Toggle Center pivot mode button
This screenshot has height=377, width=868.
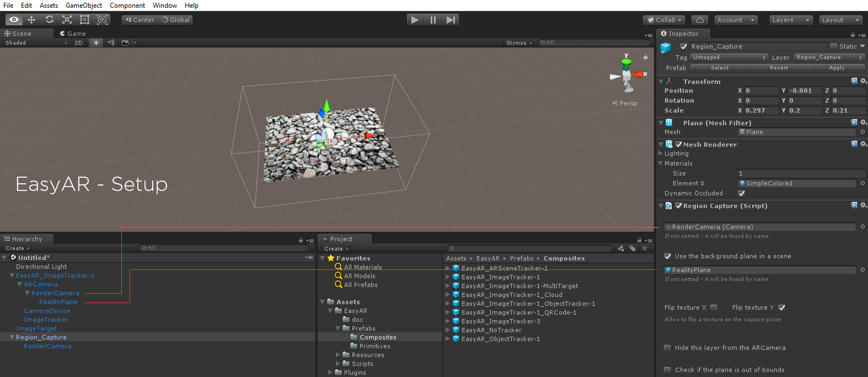click(x=140, y=20)
